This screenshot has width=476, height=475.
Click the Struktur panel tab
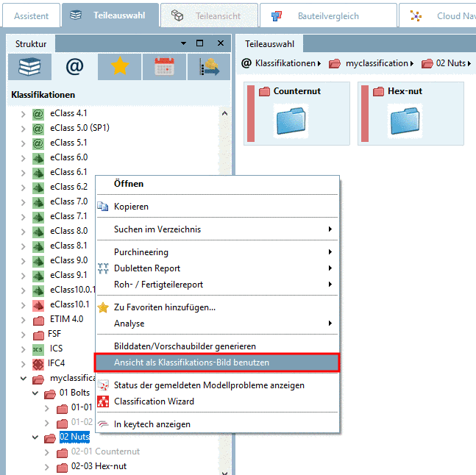pyautogui.click(x=31, y=44)
